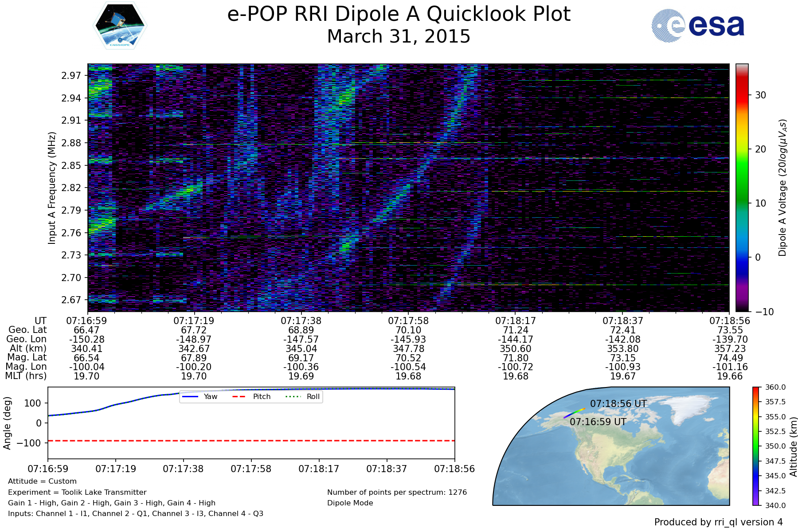
Task: Click the Dipole A Voltage colorbar
Action: pos(742,188)
